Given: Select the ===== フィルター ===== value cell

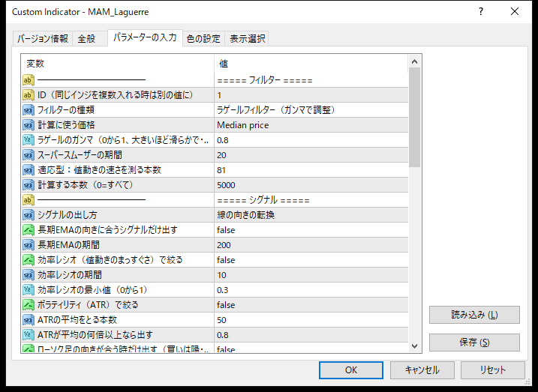Looking at the screenshot, I should click(x=311, y=80).
